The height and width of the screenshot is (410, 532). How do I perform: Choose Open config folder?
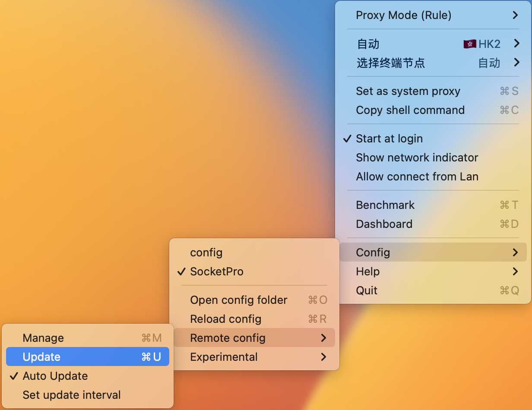click(254, 300)
